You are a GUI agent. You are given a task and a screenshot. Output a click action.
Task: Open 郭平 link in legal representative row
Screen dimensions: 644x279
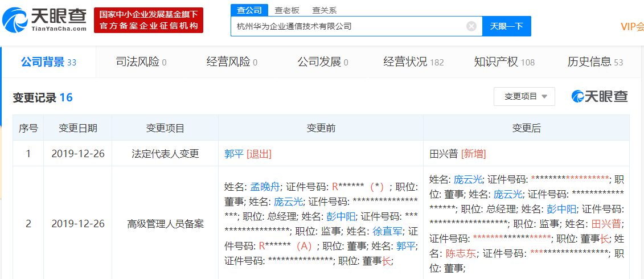point(234,154)
